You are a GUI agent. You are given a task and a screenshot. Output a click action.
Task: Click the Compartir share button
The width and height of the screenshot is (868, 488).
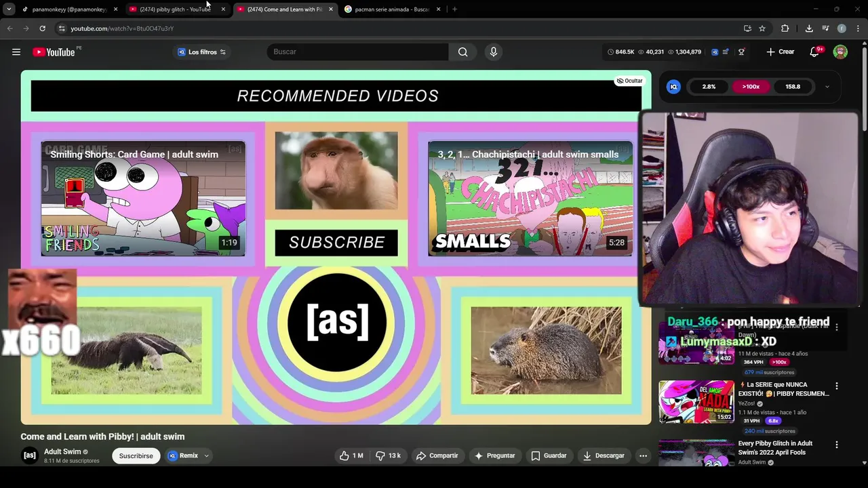pos(437,455)
